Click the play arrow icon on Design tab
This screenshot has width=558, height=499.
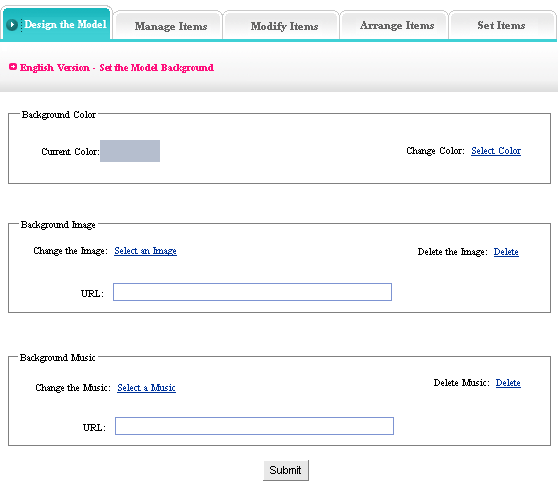(x=12, y=25)
